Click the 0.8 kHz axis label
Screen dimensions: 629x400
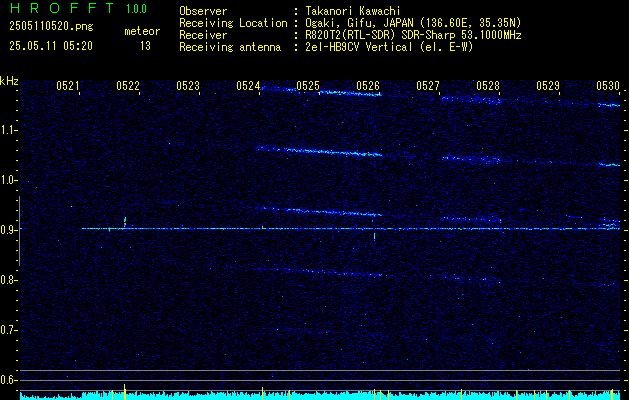(8, 280)
